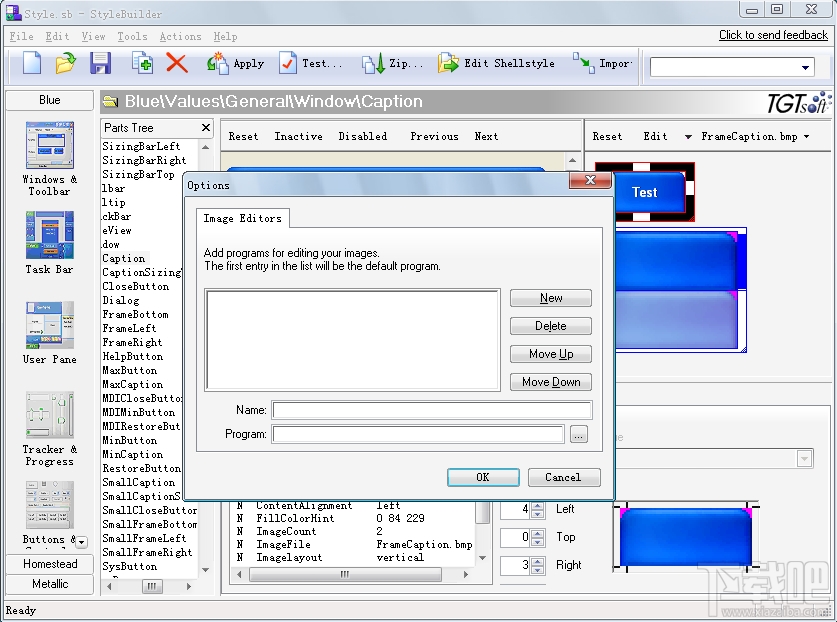
Task: Open the Actions menu
Action: tap(180, 36)
